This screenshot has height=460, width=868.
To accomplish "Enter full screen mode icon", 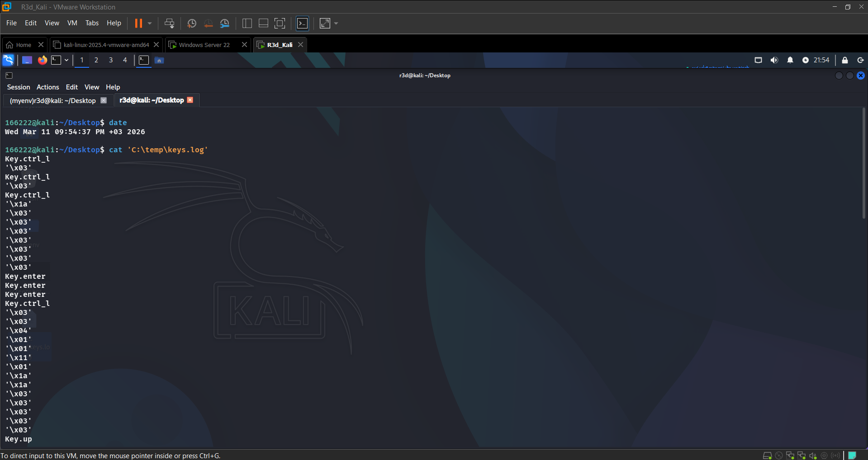I will click(x=280, y=23).
